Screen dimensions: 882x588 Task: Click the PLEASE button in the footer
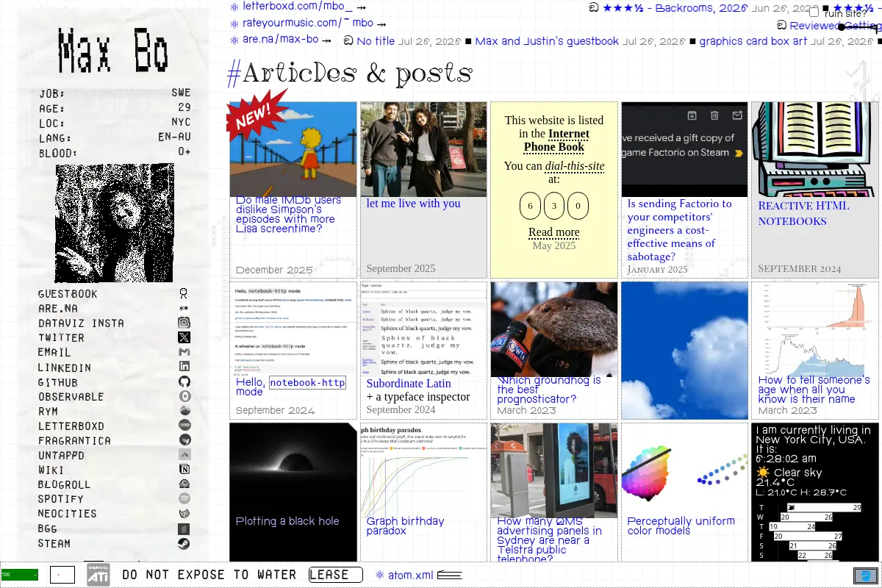[x=336, y=575]
